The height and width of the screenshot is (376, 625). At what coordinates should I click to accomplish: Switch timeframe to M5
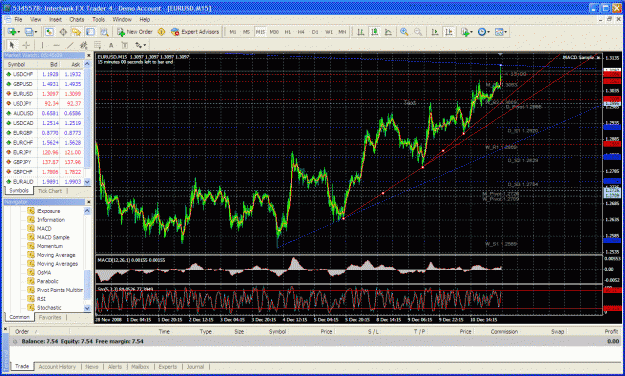point(247,32)
